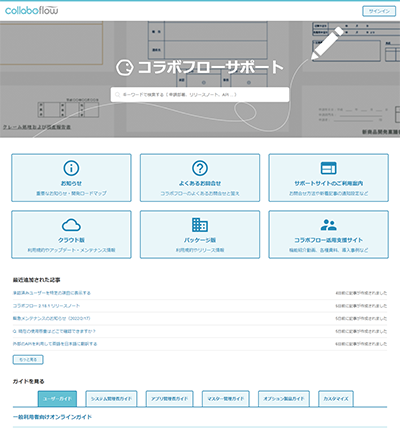The height and width of the screenshot is (431, 400).
Task: Click the サインイン button
Action: tap(379, 11)
